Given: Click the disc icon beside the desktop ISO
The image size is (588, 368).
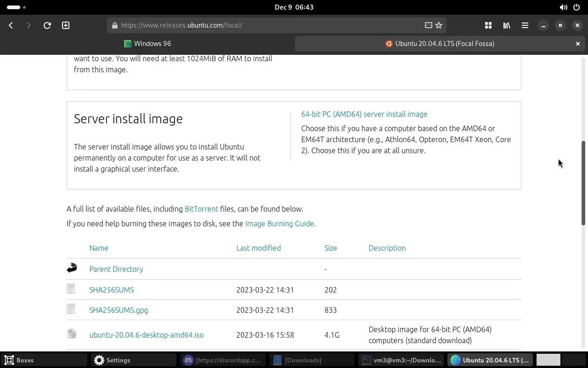Looking at the screenshot, I should click(72, 334).
